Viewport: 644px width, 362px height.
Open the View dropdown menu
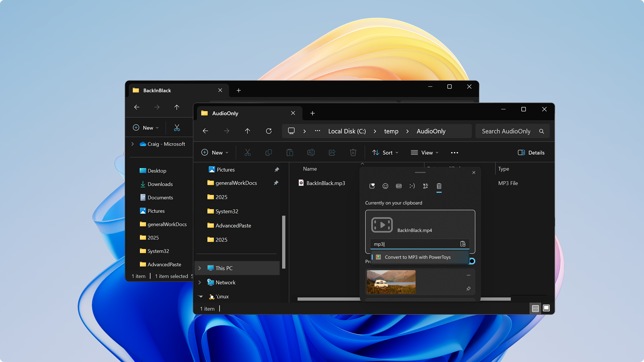coord(425,153)
